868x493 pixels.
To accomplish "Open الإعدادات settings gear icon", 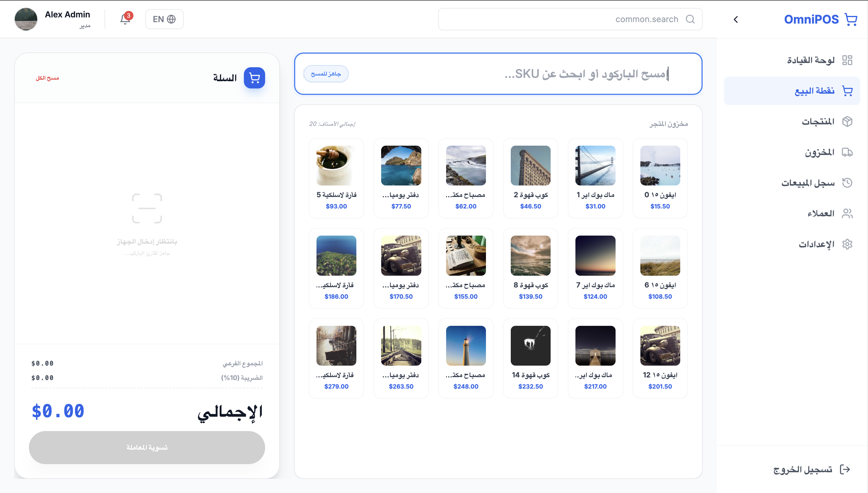I will point(848,244).
